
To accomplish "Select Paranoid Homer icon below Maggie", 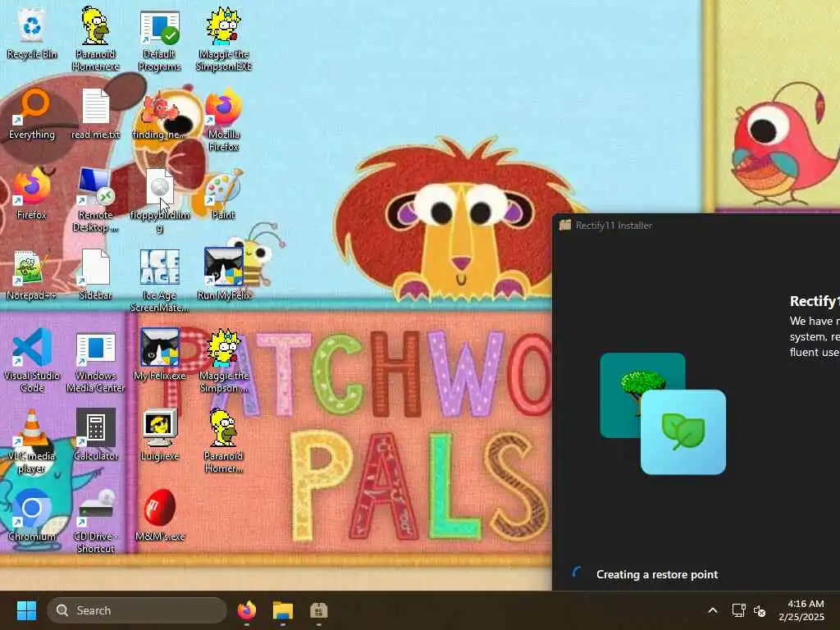I will (224, 441).
